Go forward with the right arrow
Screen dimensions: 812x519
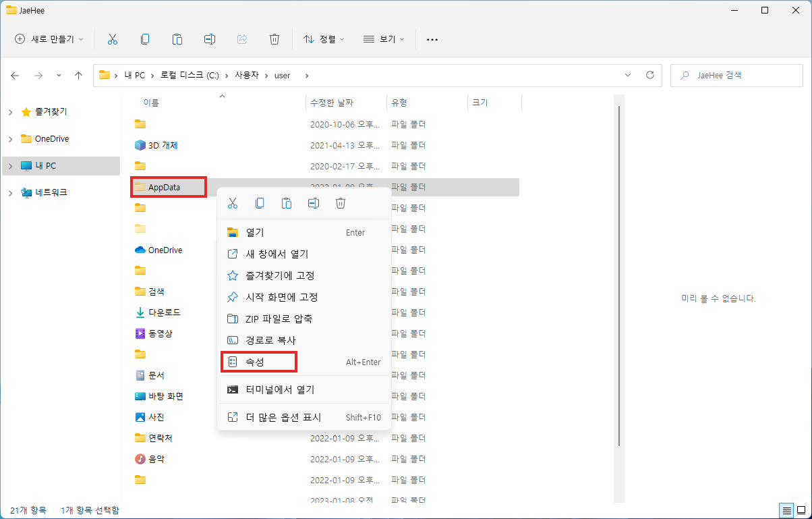[38, 76]
